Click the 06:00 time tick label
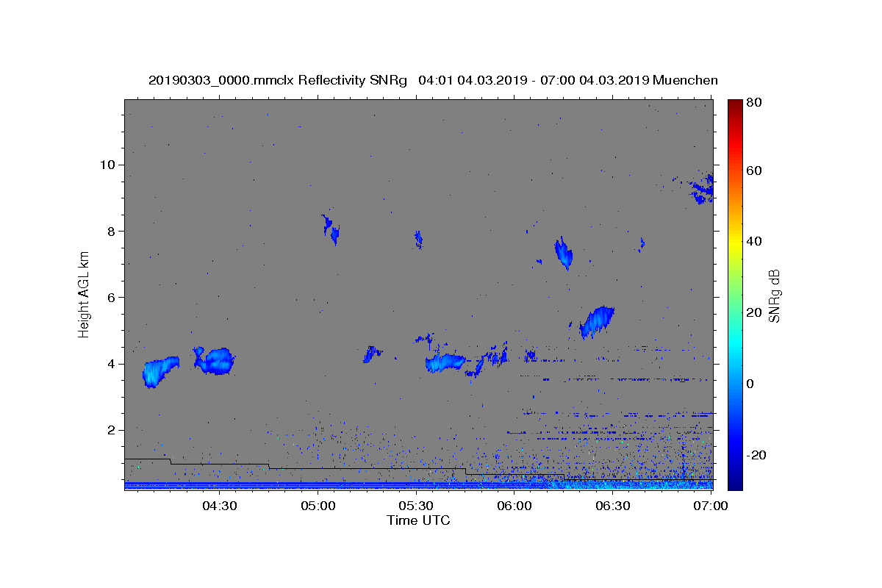Screen dimensions: 882x588 click(x=514, y=506)
